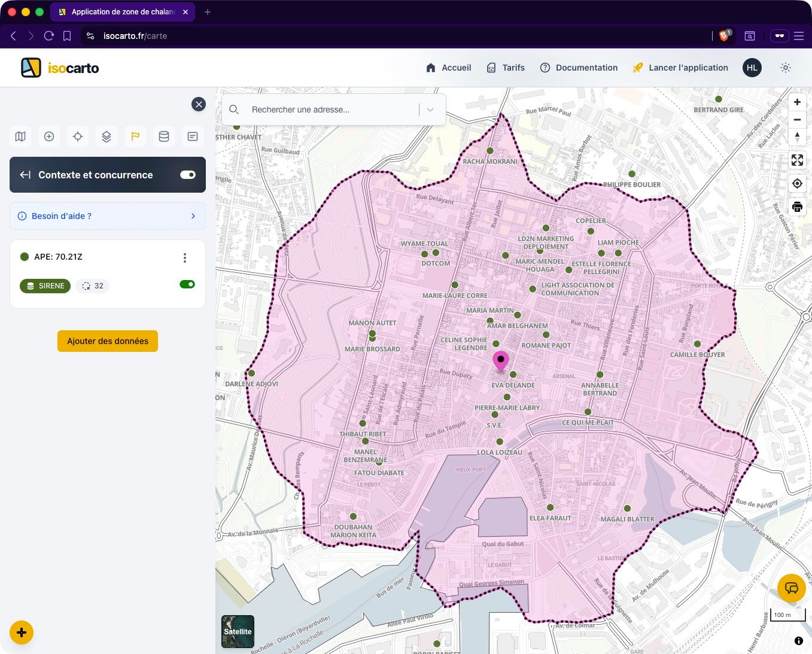
Task: Print the map using the printer control
Action: tap(797, 206)
